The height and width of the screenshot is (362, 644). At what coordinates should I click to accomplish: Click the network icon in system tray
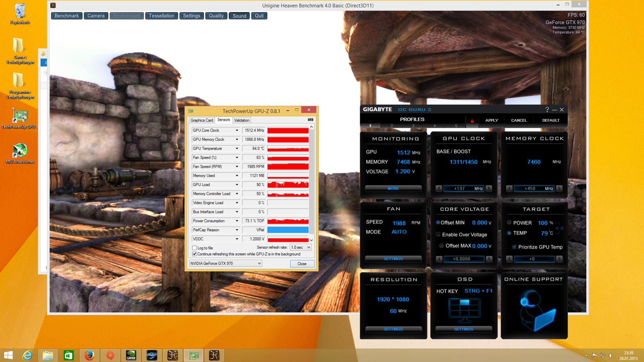pyautogui.click(x=603, y=356)
